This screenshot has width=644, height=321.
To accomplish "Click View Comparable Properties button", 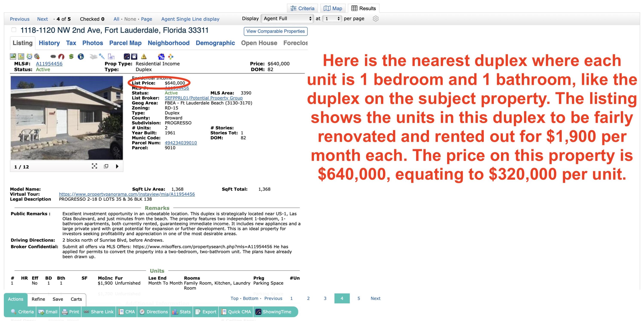I will 275,31.
